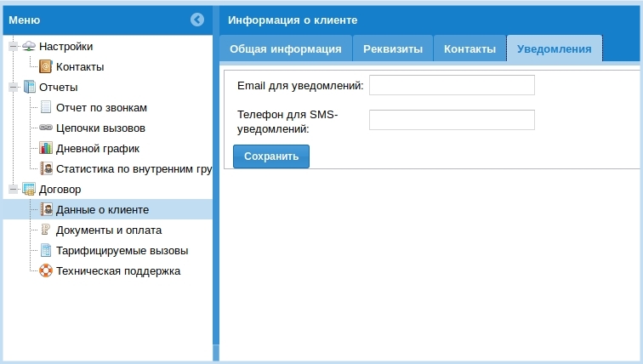
Task: Collapse the Меню side panel arrow
Action: pos(197,20)
